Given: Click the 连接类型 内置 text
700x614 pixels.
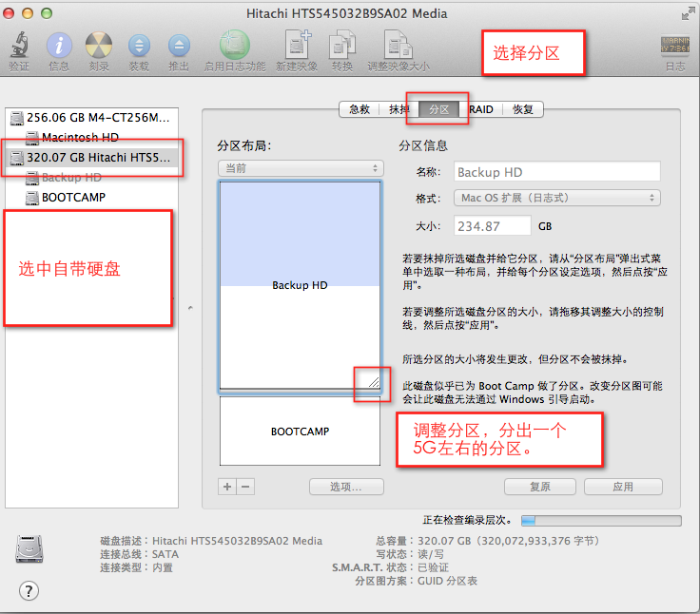Looking at the screenshot, I should pos(136,567).
